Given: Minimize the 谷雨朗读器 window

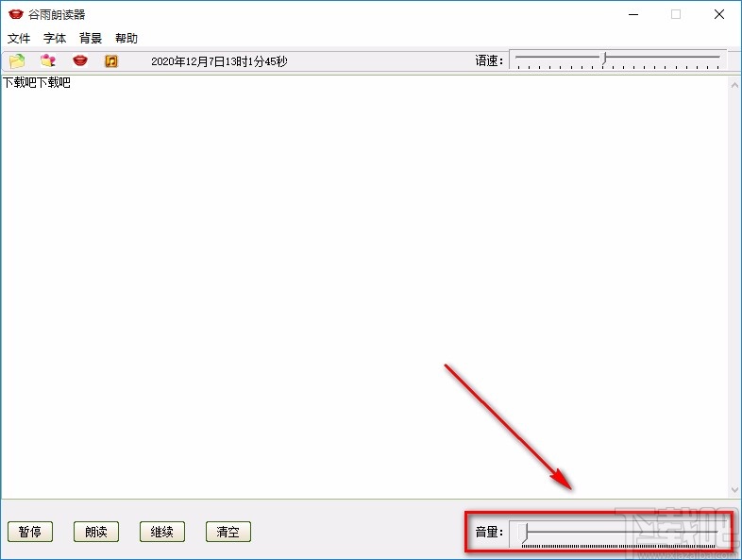Looking at the screenshot, I should (633, 15).
